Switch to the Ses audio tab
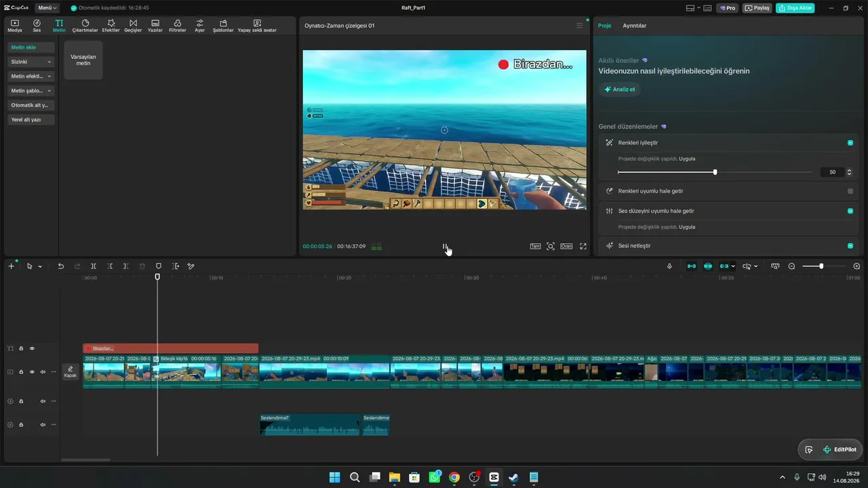This screenshot has width=868, height=488. point(37,26)
